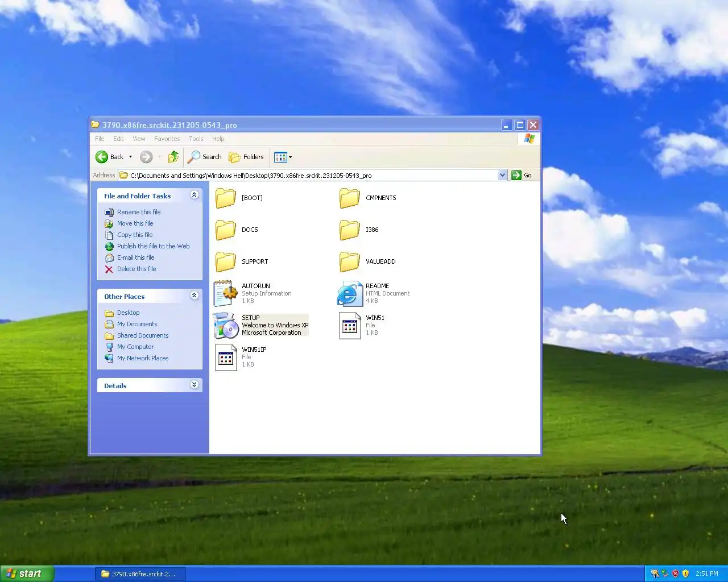Select the WIN51 file icon
The height and width of the screenshot is (582, 728).
[350, 325]
